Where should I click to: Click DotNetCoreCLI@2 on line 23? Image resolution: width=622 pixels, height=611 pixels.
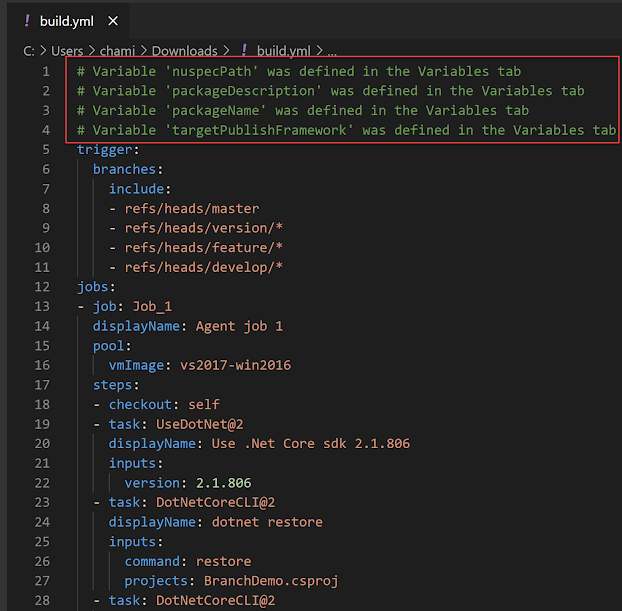point(215,502)
